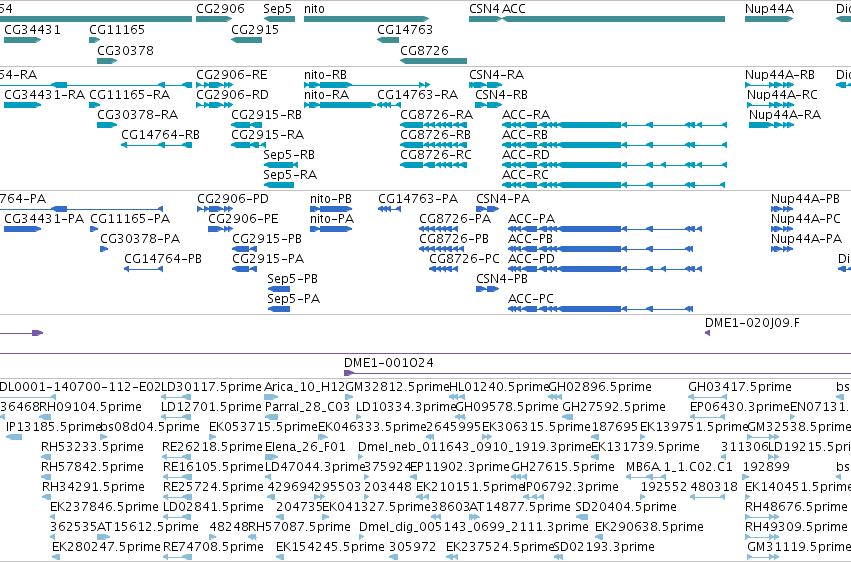Click the CG14764-PB protein feature
Image resolution: width=851 pixels, height=562 pixels.
tap(143, 269)
